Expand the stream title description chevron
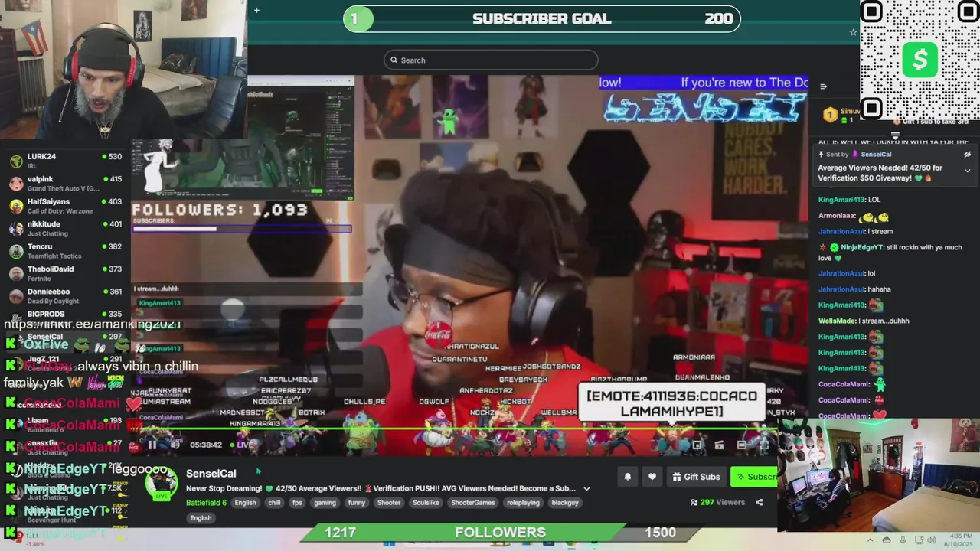The width and height of the screenshot is (980, 551). click(x=586, y=488)
